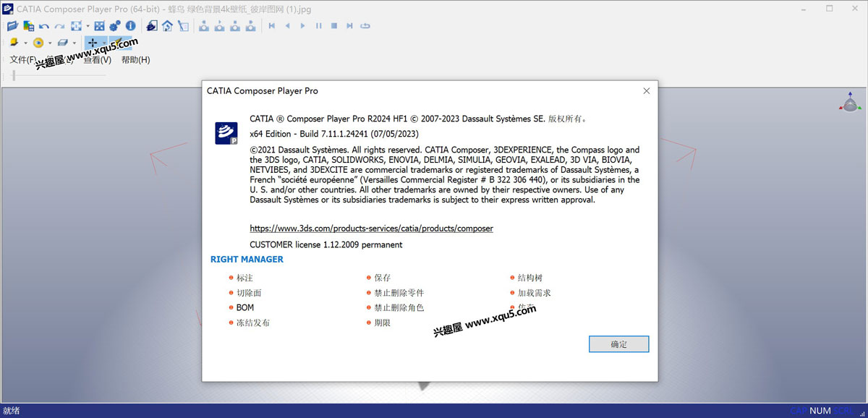The image size is (868, 418).
Task: Click the 就绪 status bar text
Action: (12, 411)
